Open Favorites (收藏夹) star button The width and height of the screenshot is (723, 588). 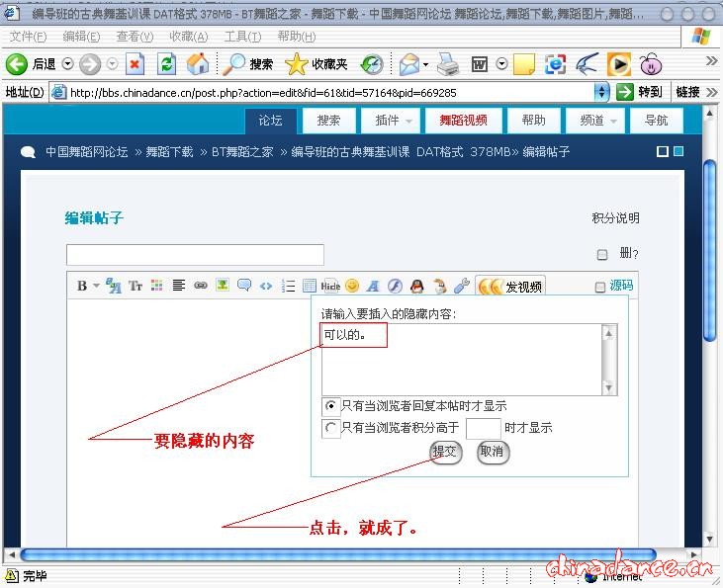(x=316, y=64)
